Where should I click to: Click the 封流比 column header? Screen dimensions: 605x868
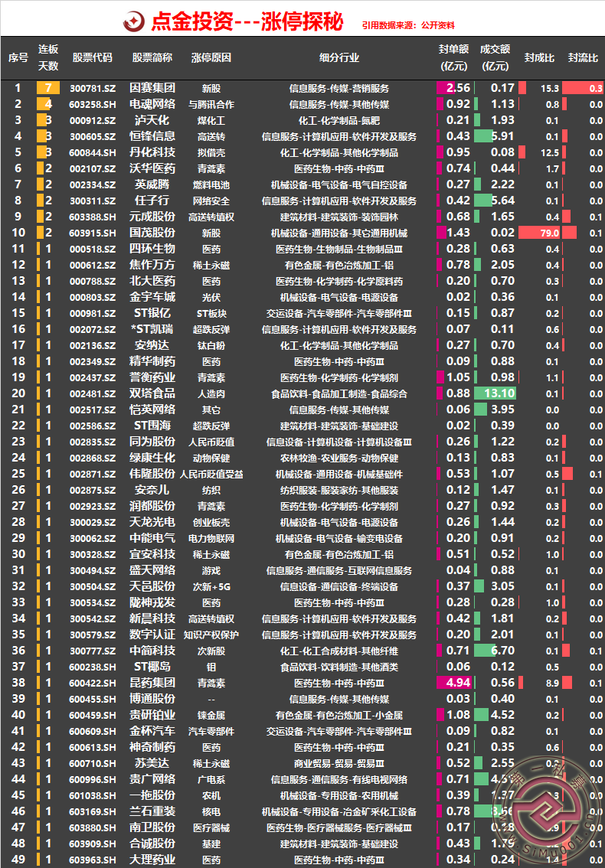pos(583,57)
